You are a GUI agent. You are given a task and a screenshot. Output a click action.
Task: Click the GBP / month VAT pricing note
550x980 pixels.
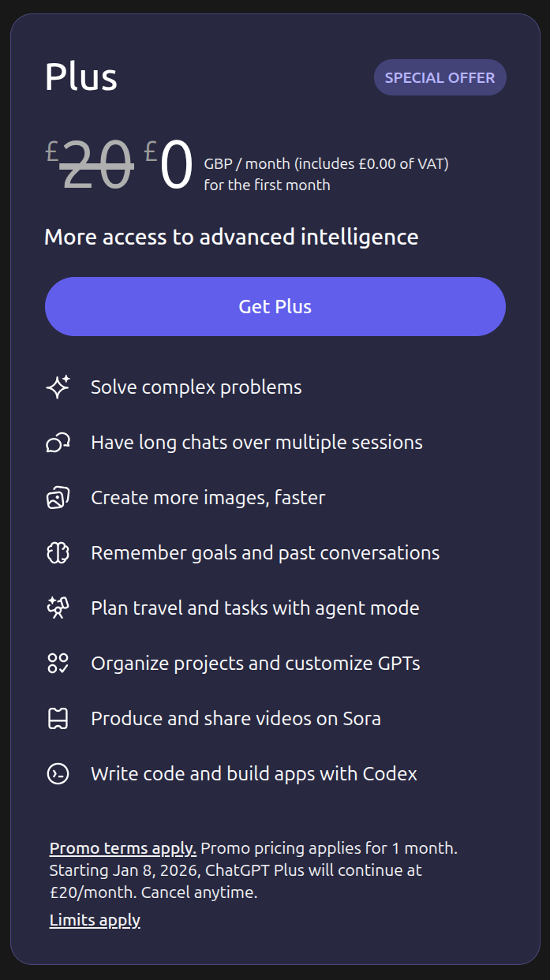coord(325,174)
